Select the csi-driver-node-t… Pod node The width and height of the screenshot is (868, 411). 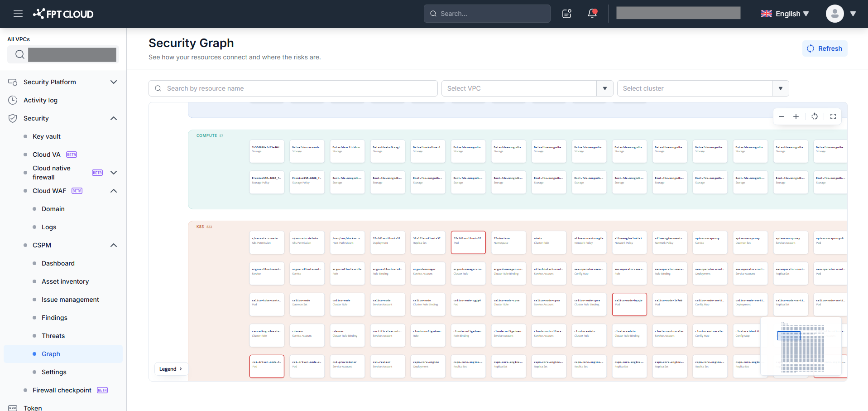click(267, 366)
